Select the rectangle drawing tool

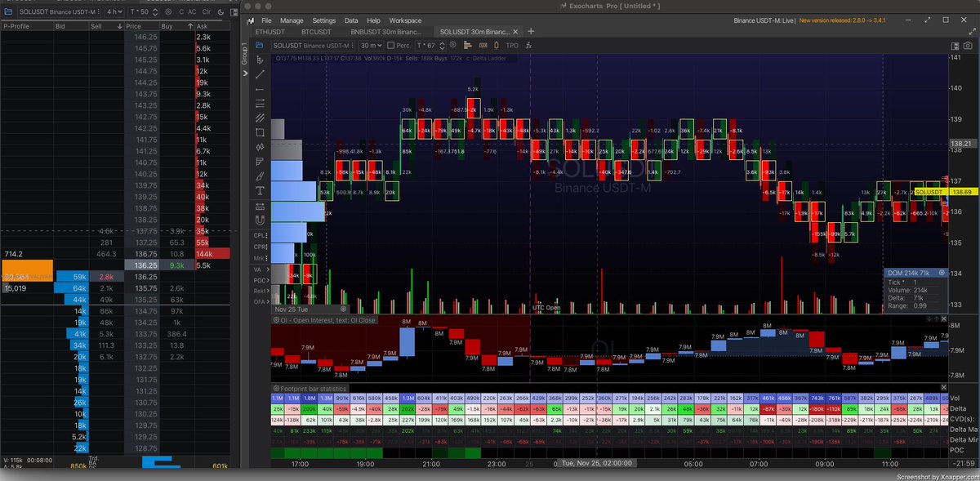click(260, 132)
